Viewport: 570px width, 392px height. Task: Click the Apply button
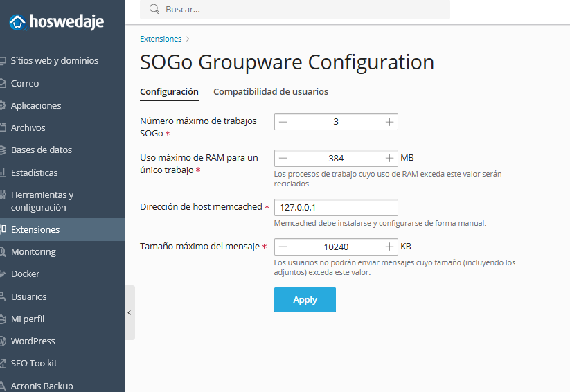coord(305,300)
